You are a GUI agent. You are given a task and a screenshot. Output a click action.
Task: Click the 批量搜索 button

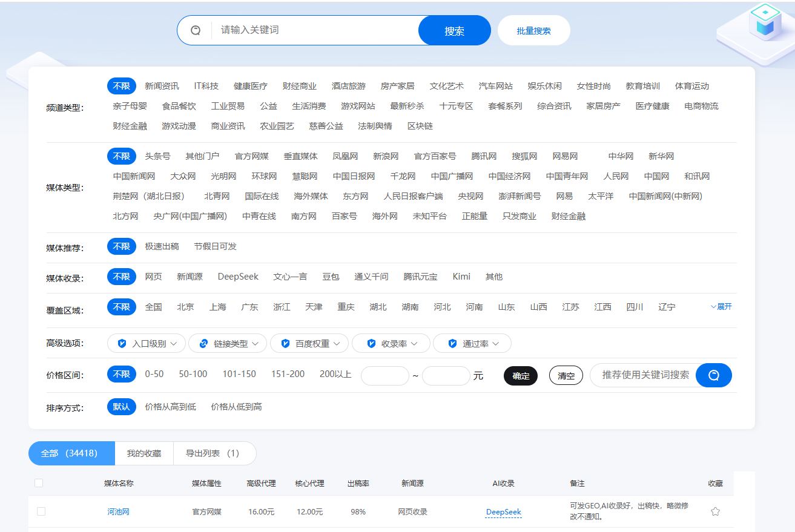tap(534, 30)
